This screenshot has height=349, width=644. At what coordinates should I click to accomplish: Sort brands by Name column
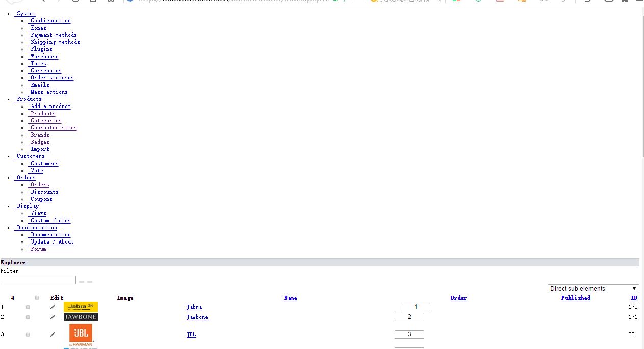290,298
